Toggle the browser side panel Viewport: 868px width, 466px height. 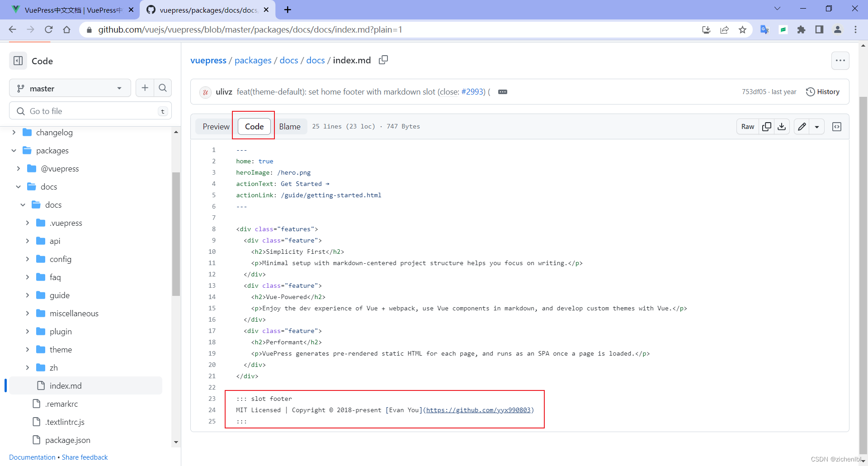pos(819,29)
